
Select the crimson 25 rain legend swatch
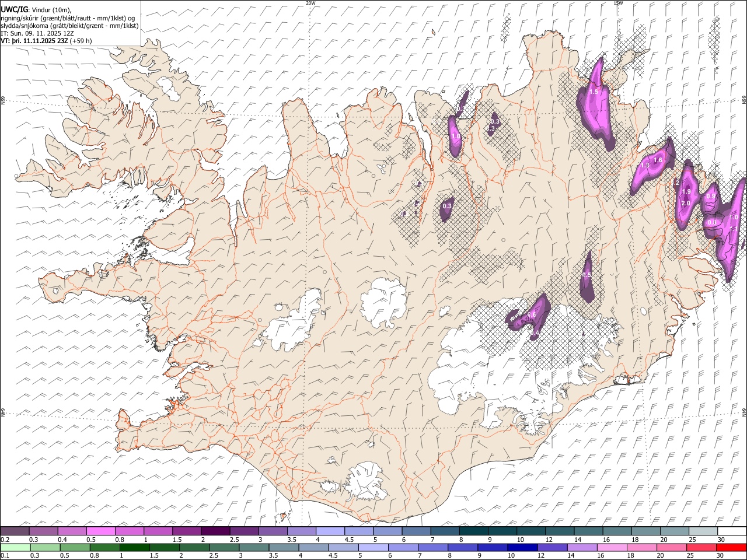pyautogui.click(x=701, y=547)
